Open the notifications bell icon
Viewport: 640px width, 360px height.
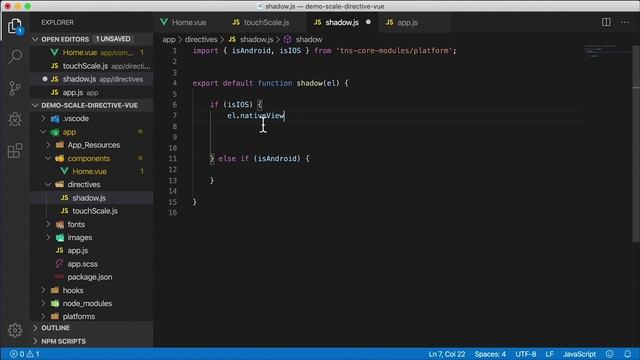click(627, 354)
